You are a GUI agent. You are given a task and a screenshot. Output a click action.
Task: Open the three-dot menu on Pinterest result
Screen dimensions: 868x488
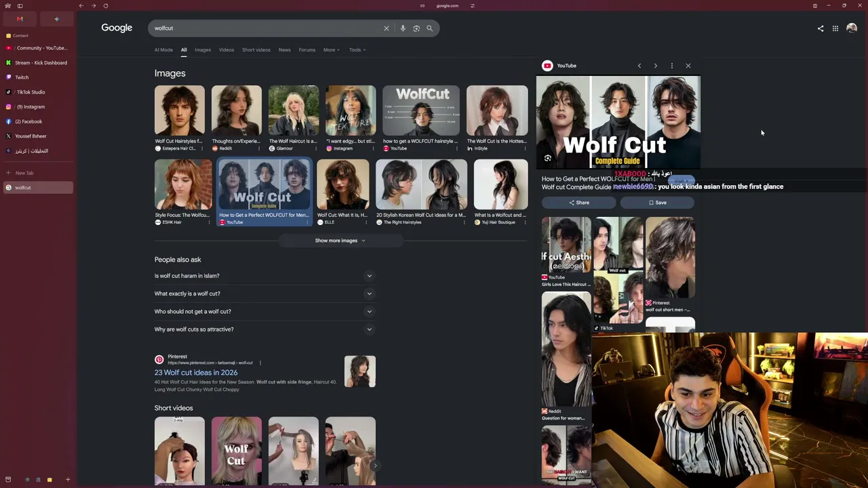click(x=260, y=363)
